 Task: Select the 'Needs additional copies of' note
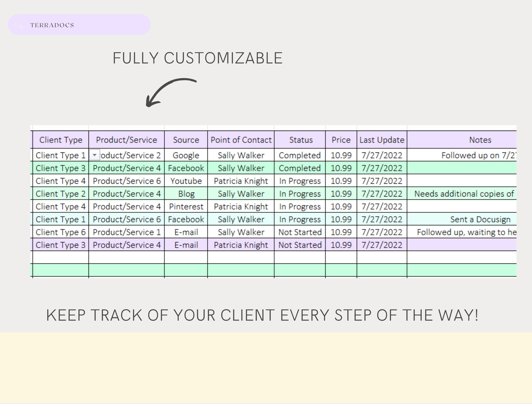click(462, 194)
